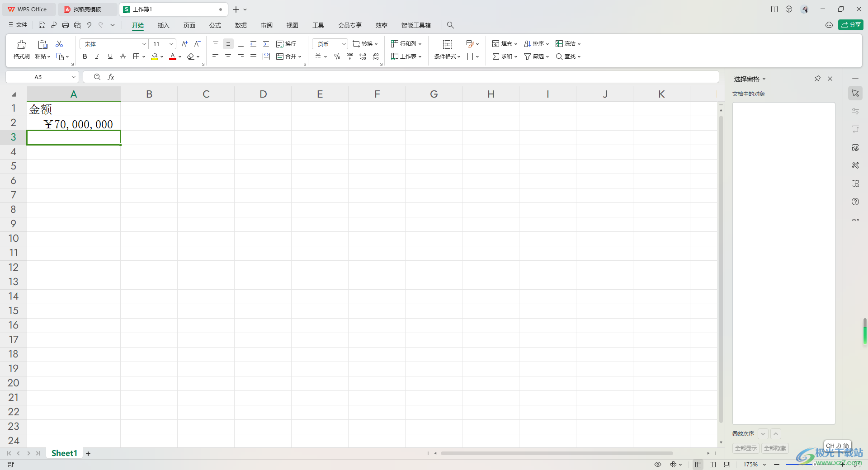
Task: Switch to the Page (页面) tab
Action: click(189, 25)
